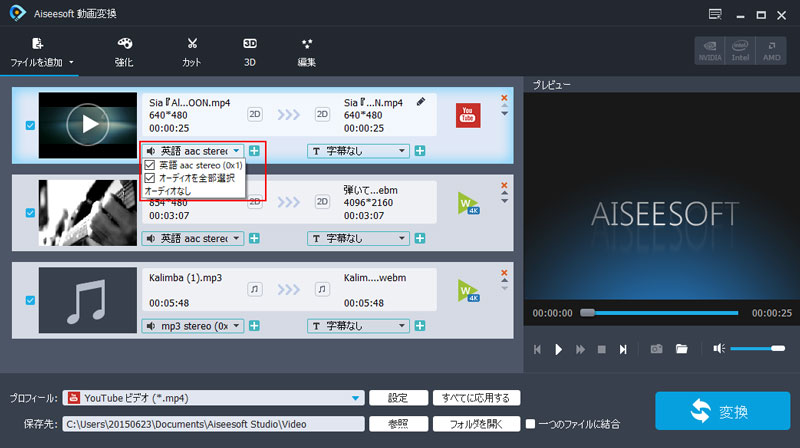Click the Sia video thumbnail play button
Image resolution: width=800 pixels, height=448 pixels.
coord(88,125)
